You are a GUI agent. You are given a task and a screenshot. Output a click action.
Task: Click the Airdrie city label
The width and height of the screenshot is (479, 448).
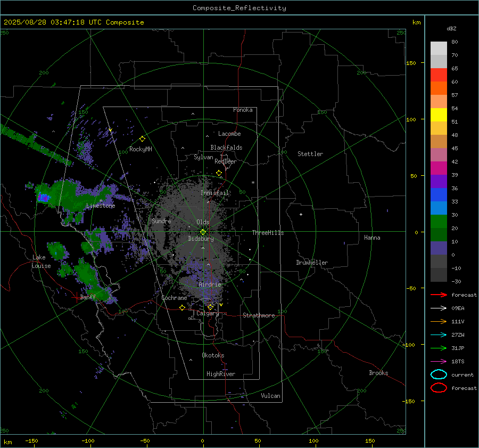coord(210,284)
